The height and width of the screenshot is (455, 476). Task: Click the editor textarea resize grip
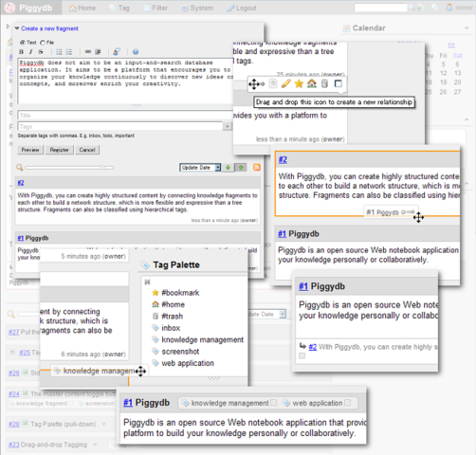pyautogui.click(x=137, y=105)
